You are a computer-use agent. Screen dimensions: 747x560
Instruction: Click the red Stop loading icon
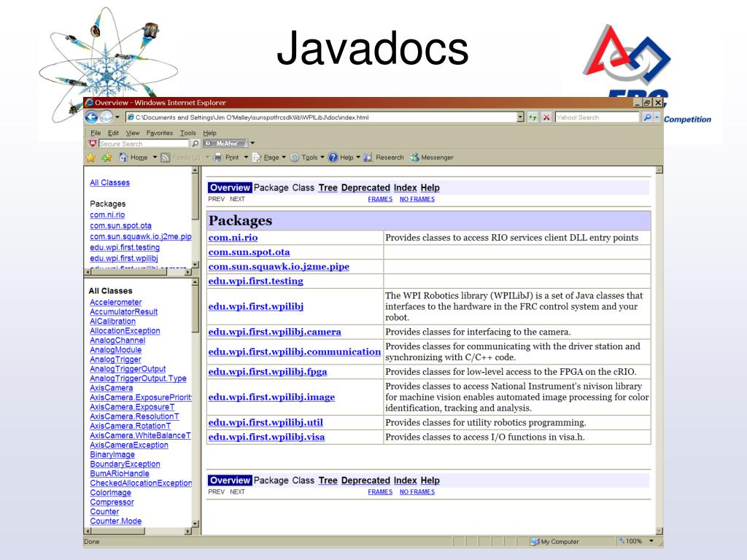pos(546,117)
